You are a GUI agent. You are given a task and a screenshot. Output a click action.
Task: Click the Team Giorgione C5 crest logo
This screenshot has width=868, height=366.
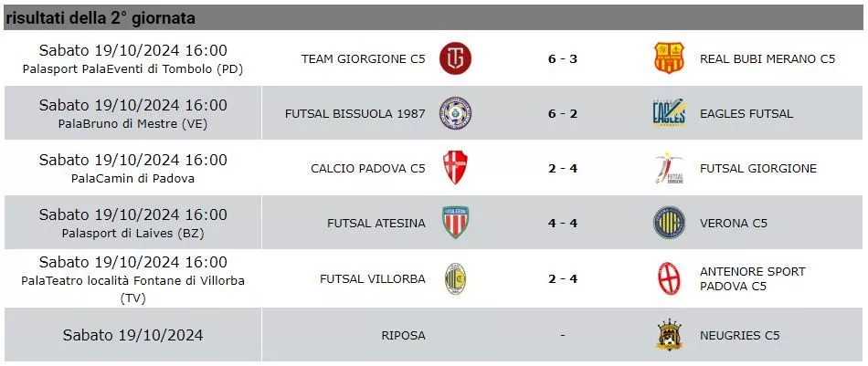[455, 58]
